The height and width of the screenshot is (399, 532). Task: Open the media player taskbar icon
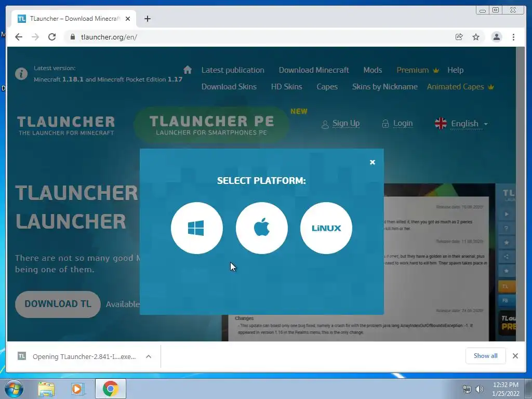77,389
